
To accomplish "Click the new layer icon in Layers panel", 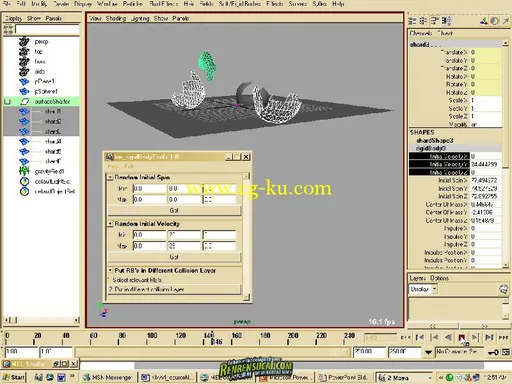I will [503, 289].
